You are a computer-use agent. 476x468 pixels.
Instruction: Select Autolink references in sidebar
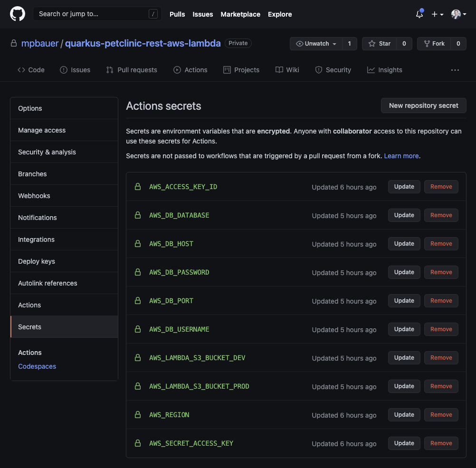tap(64, 283)
